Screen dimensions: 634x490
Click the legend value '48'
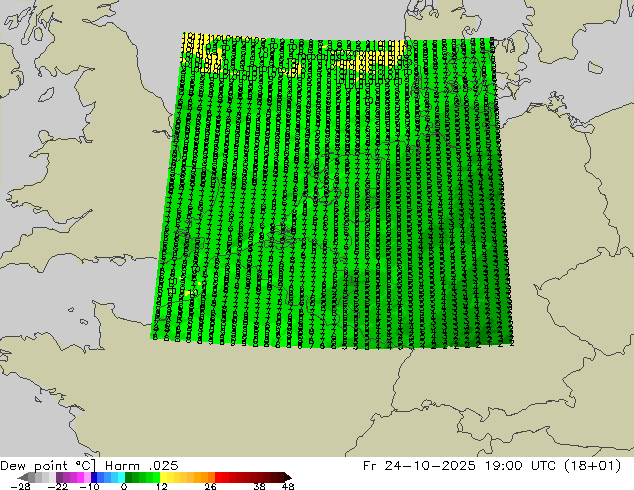point(288,486)
